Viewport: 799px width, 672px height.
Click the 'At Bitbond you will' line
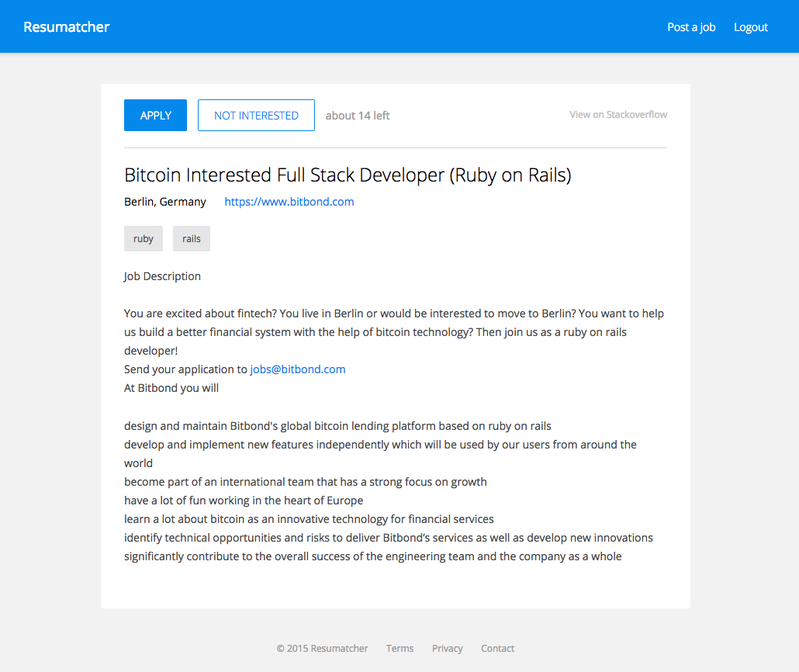[x=171, y=388]
